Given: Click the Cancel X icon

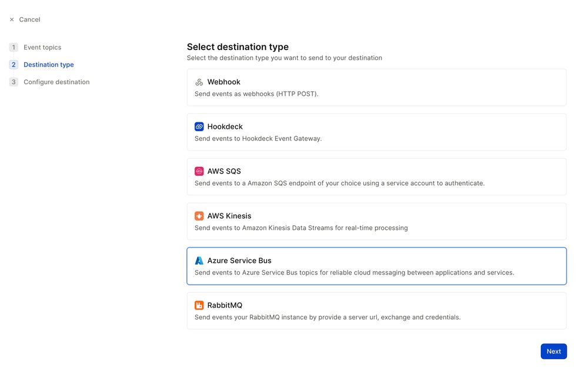Looking at the screenshot, I should coord(12,19).
